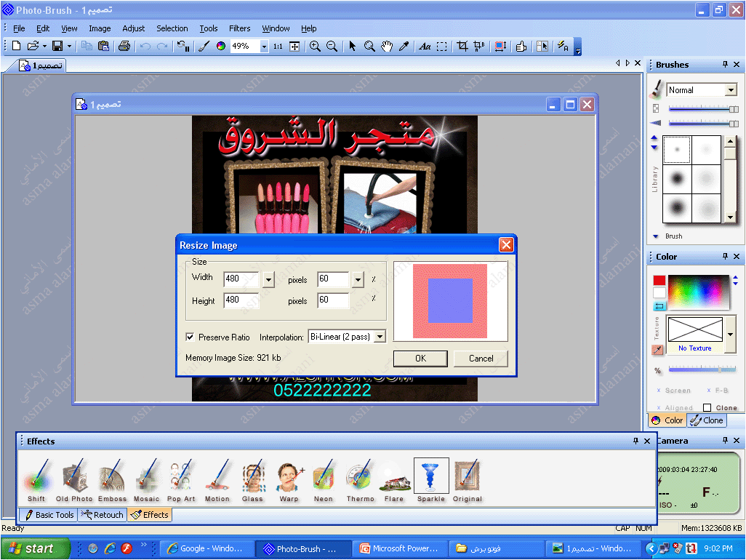Open the Interpolation dropdown
Image resolution: width=746 pixels, height=560 pixels.
(379, 337)
